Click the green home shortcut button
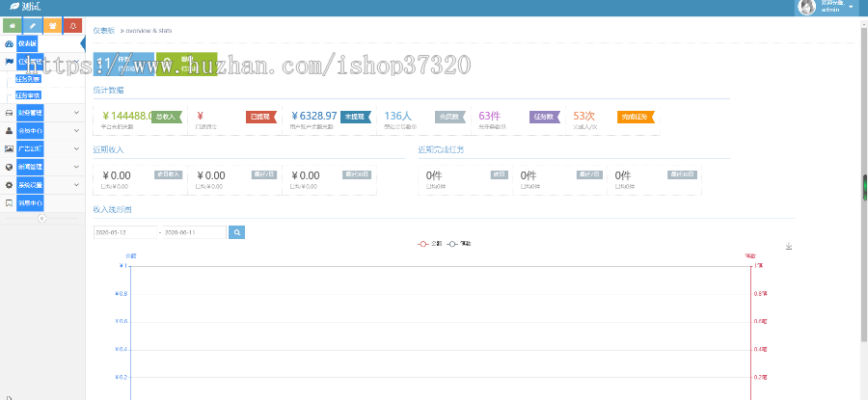Screen dimensions: 868x400 tap(13, 25)
